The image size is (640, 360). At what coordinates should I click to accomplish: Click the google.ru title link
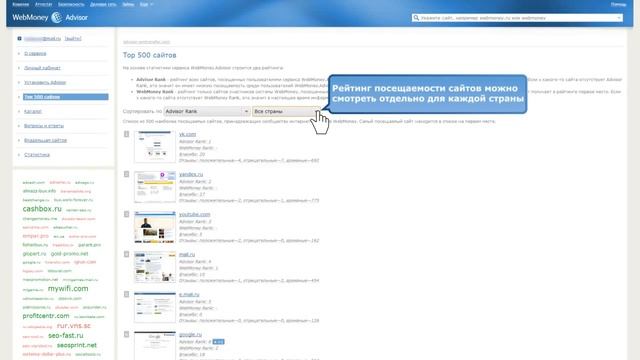pyautogui.click(x=190, y=334)
